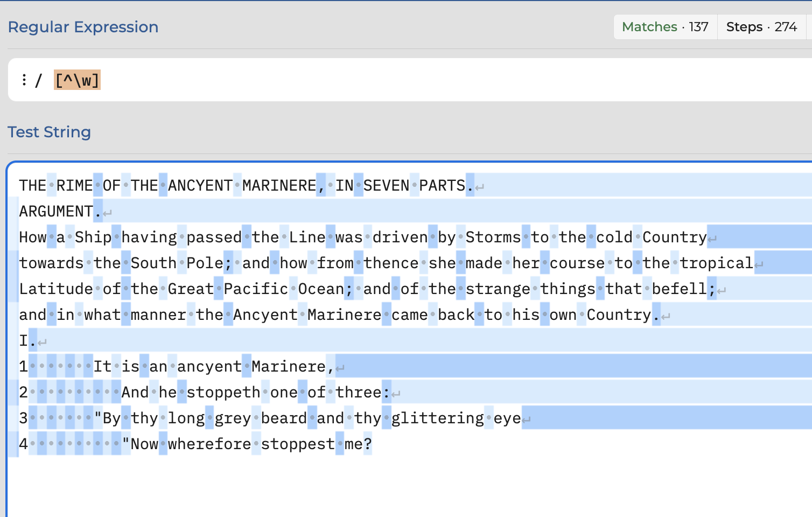Click the word tropical

tap(717, 263)
